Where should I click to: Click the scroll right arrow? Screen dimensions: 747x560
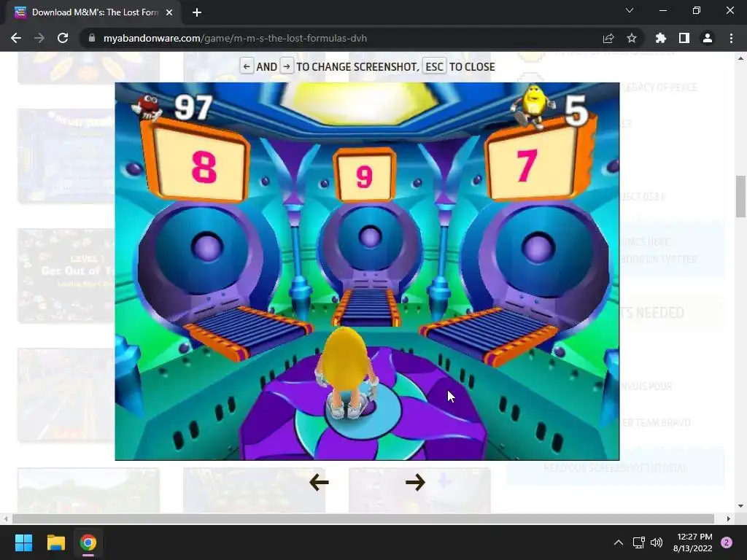[x=729, y=518]
